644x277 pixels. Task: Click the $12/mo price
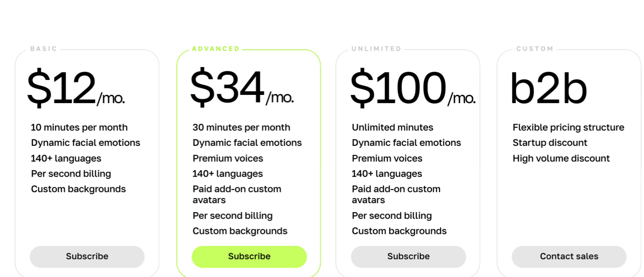pos(76,88)
